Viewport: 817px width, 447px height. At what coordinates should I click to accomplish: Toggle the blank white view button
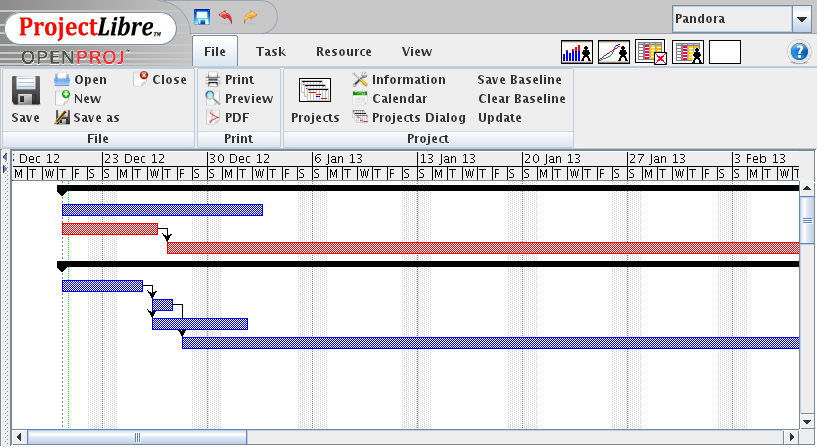tap(725, 52)
